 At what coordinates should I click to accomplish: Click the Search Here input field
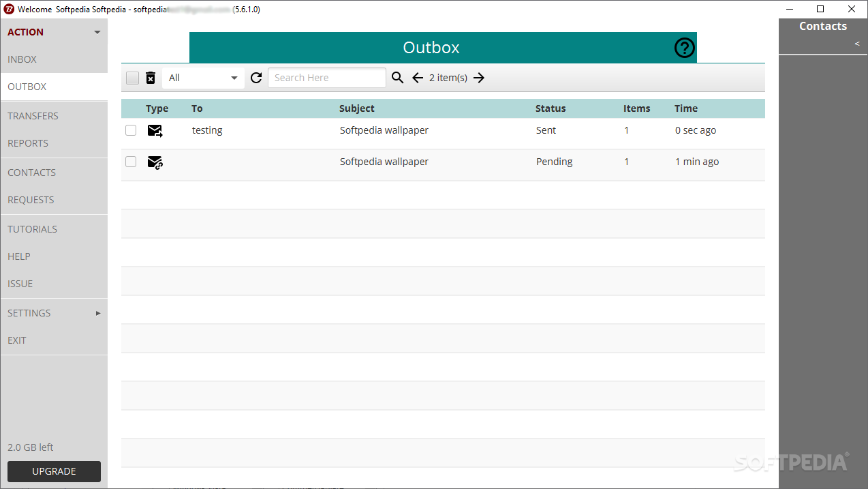point(327,78)
